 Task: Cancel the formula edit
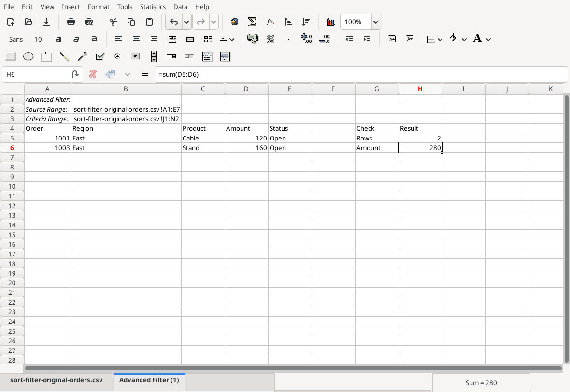[93, 74]
